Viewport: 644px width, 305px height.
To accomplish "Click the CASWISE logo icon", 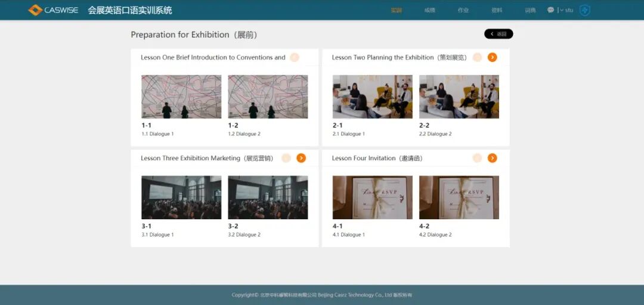I will click(35, 10).
